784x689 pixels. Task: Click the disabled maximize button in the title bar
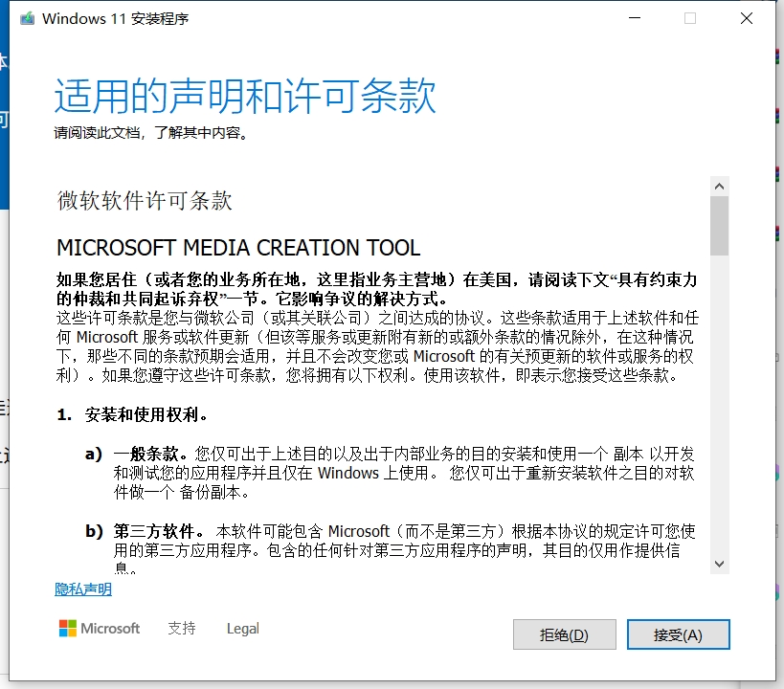690,18
